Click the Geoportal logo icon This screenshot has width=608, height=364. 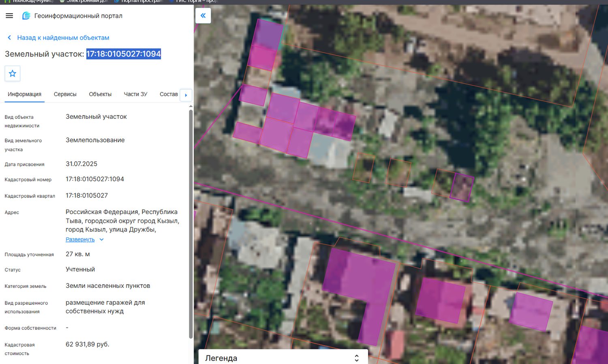[26, 16]
